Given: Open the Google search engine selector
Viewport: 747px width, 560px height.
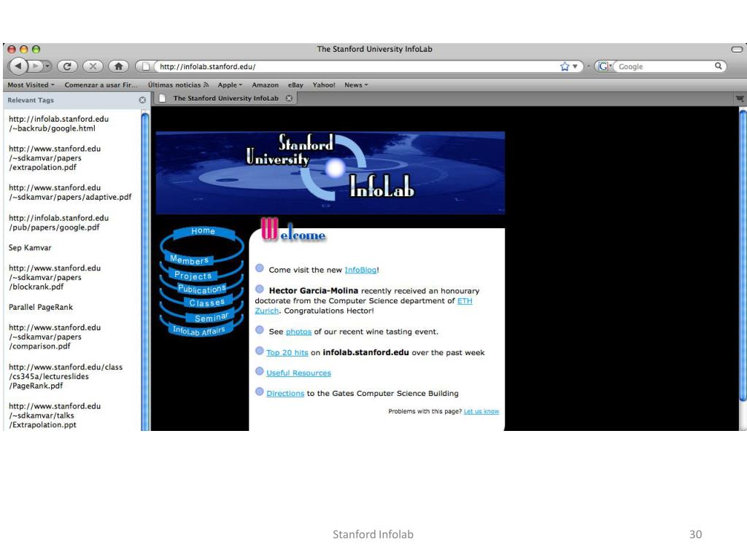Looking at the screenshot, I should click(x=605, y=66).
